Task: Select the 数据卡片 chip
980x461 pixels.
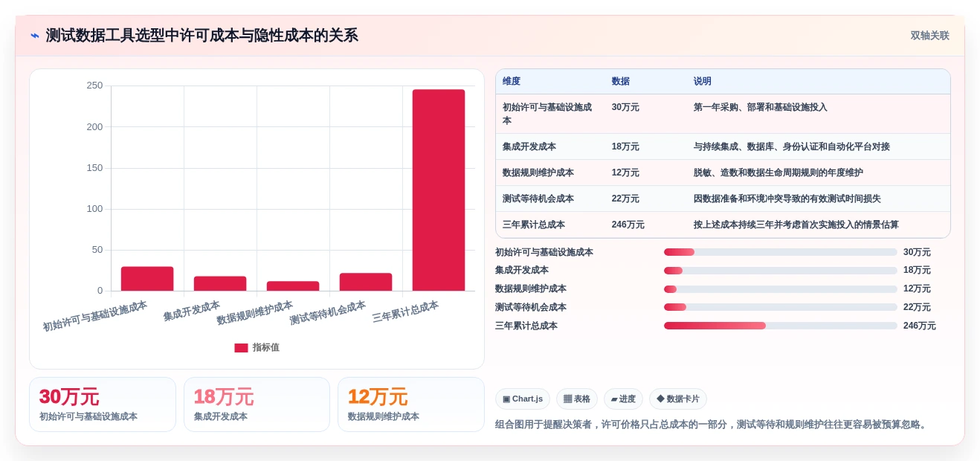Action: [678, 399]
